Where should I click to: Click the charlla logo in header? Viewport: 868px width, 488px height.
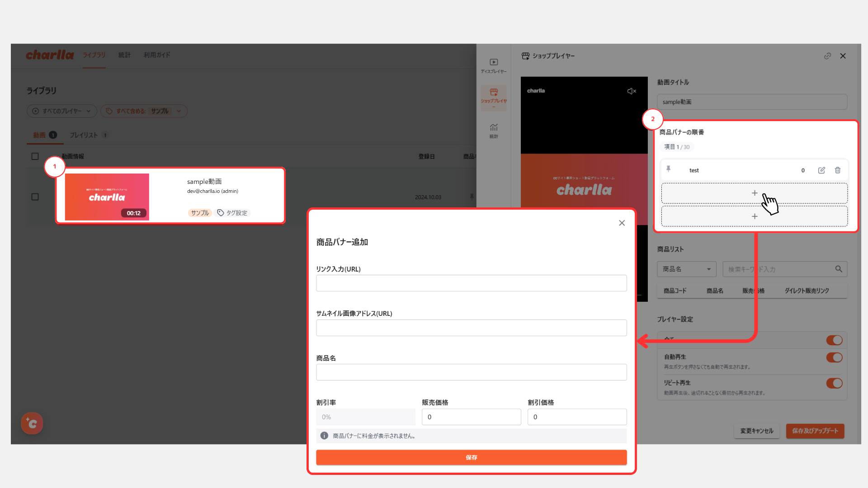pos(50,55)
